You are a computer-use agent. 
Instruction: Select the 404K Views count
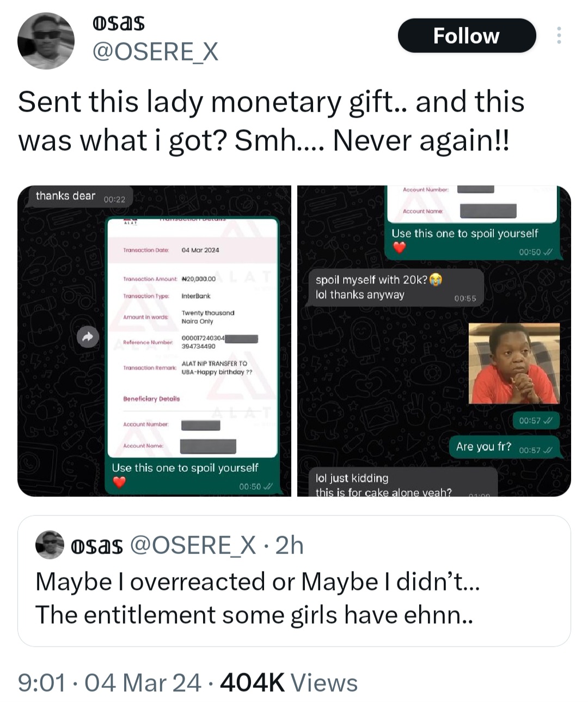point(289,683)
